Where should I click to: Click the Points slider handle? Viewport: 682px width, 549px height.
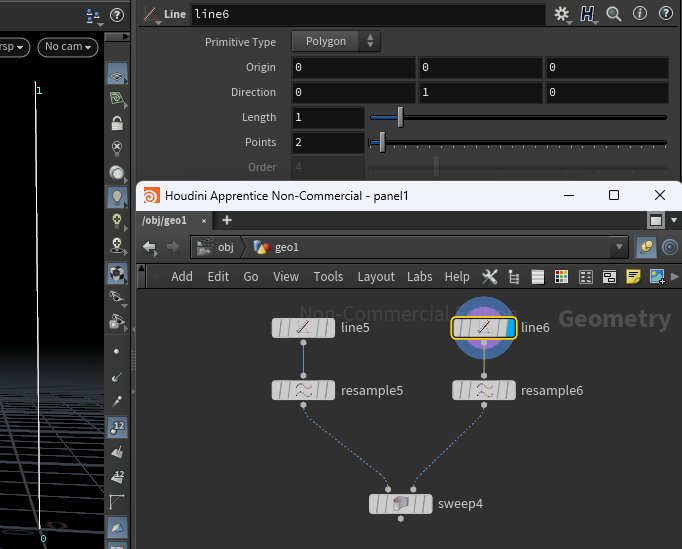point(382,142)
